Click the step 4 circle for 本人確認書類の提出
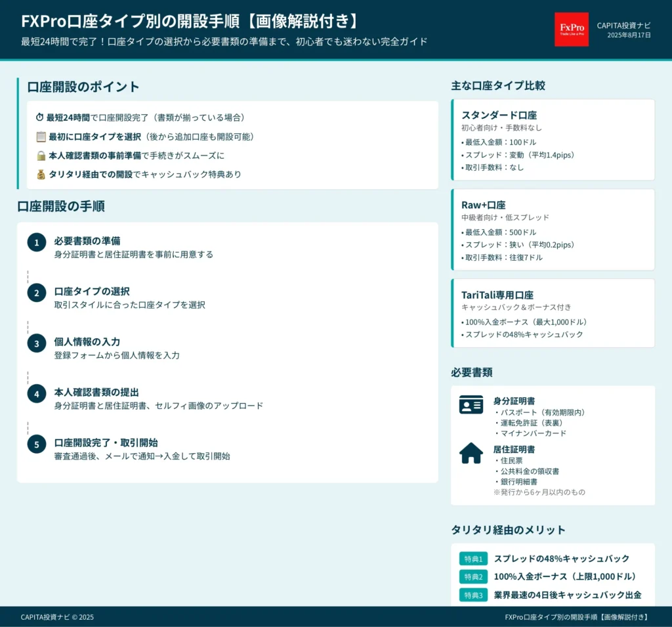Viewport: 672px width, 627px height. click(x=37, y=394)
